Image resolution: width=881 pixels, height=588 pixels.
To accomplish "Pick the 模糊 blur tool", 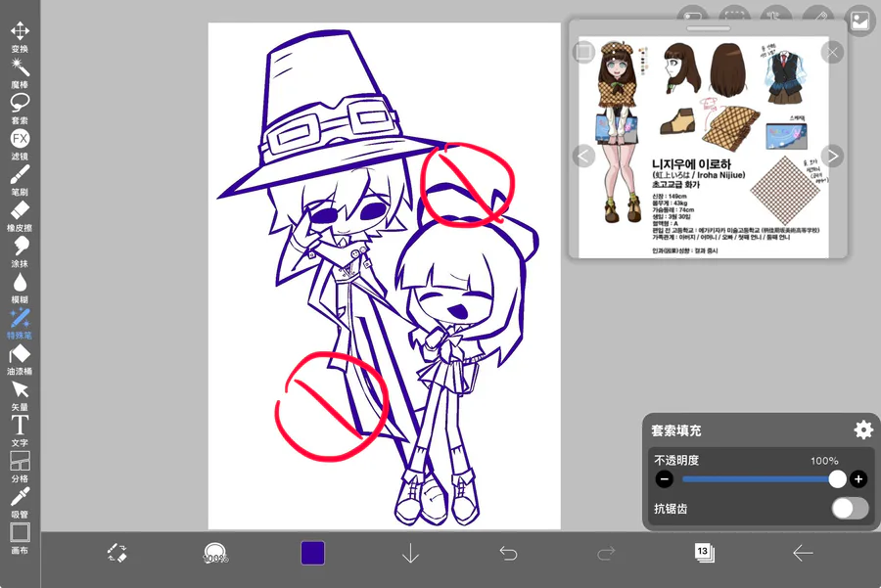I will (x=20, y=288).
